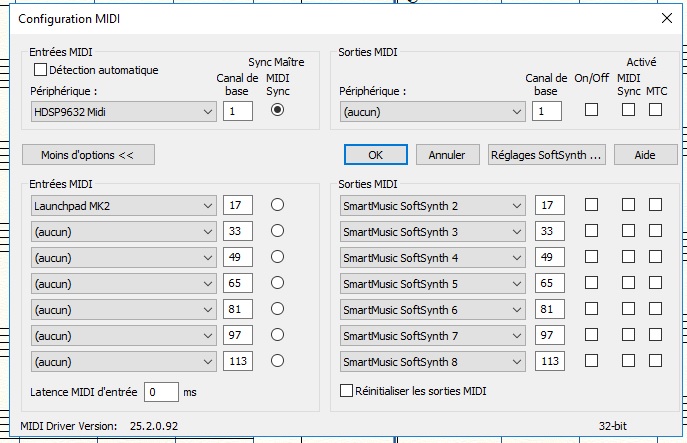Open Réglages SoftSynth settings
This screenshot has width=687, height=443.
pos(547,155)
